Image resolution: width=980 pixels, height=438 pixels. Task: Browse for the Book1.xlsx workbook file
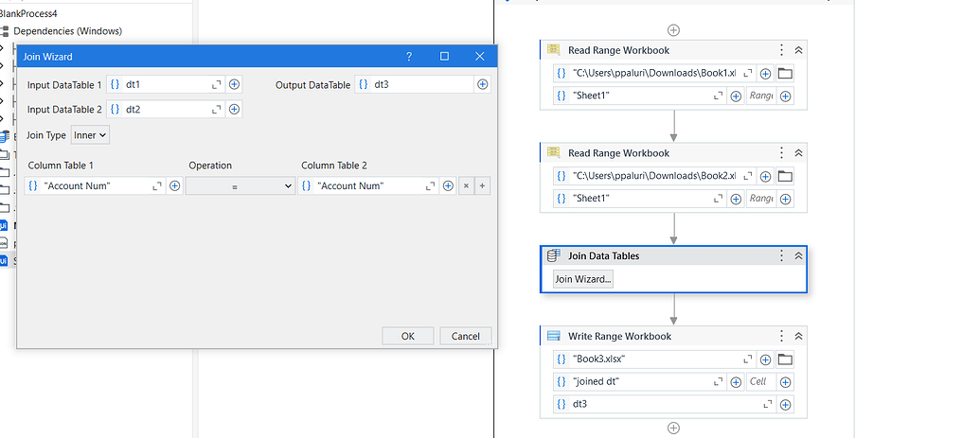785,74
